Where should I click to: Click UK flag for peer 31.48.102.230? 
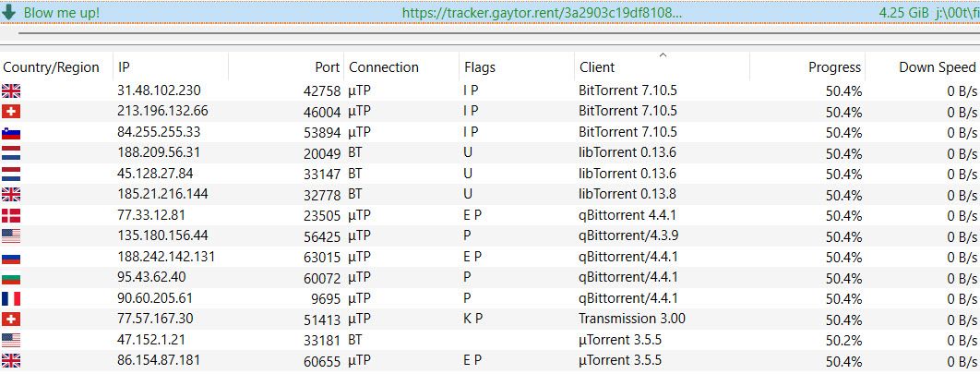pos(11,90)
